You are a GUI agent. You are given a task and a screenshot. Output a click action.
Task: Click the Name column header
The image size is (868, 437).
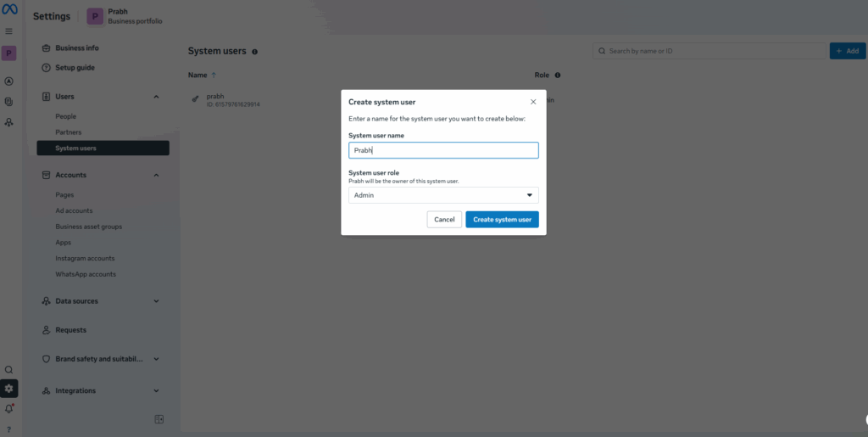[198, 75]
